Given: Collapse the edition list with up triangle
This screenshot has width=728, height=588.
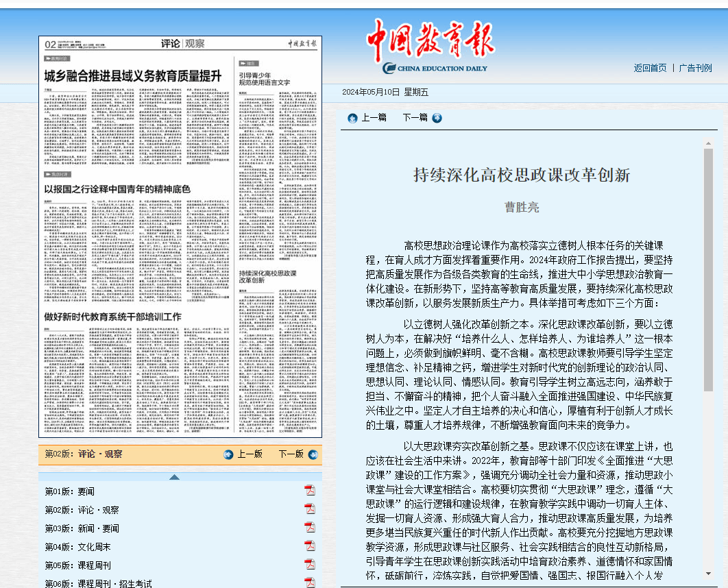Looking at the screenshot, I should [x=174, y=477].
